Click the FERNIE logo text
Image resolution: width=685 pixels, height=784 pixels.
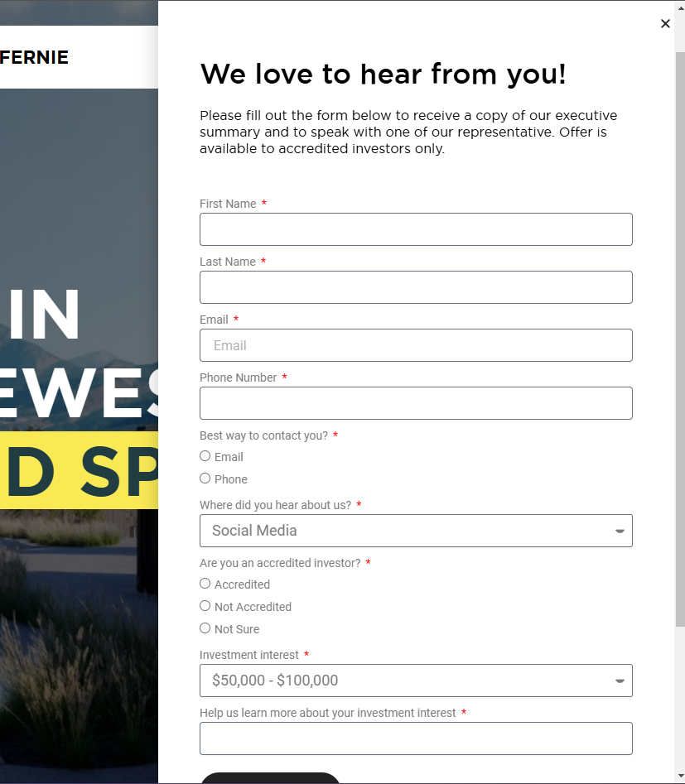(x=34, y=57)
